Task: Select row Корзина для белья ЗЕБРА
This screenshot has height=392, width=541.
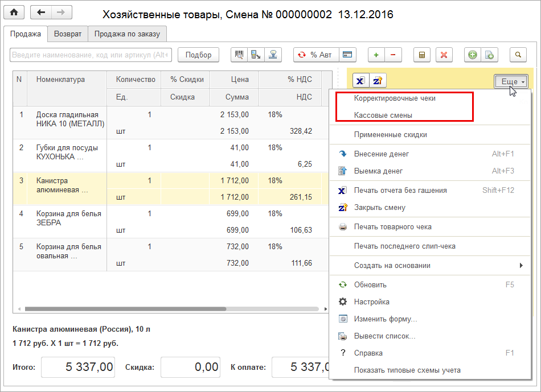Action: pyautogui.click(x=171, y=222)
